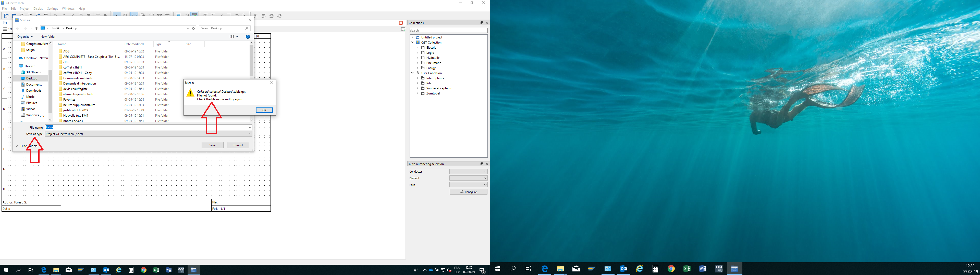Open the Settings menu
The height and width of the screenshot is (275, 980).
pyautogui.click(x=53, y=8)
